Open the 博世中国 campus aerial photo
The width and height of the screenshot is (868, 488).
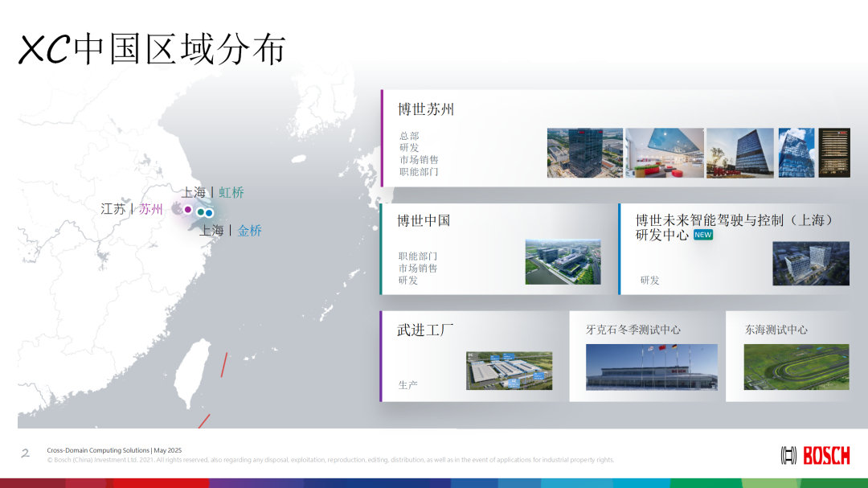pos(563,262)
